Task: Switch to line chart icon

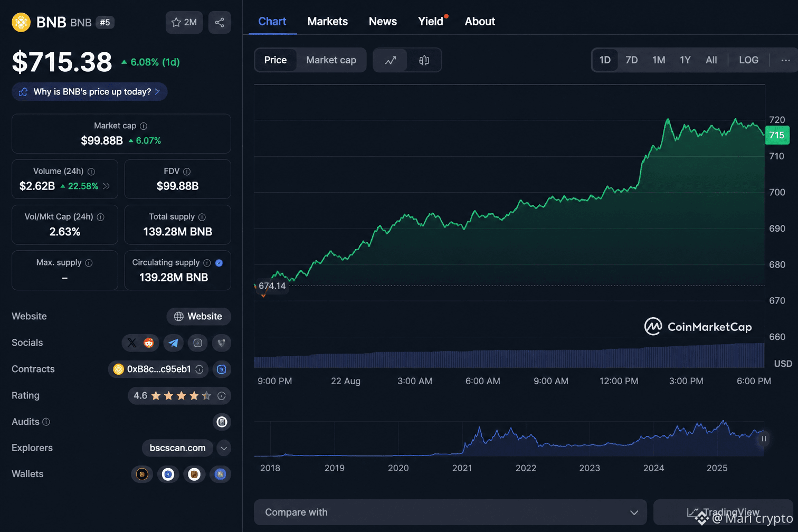Action: click(x=391, y=60)
